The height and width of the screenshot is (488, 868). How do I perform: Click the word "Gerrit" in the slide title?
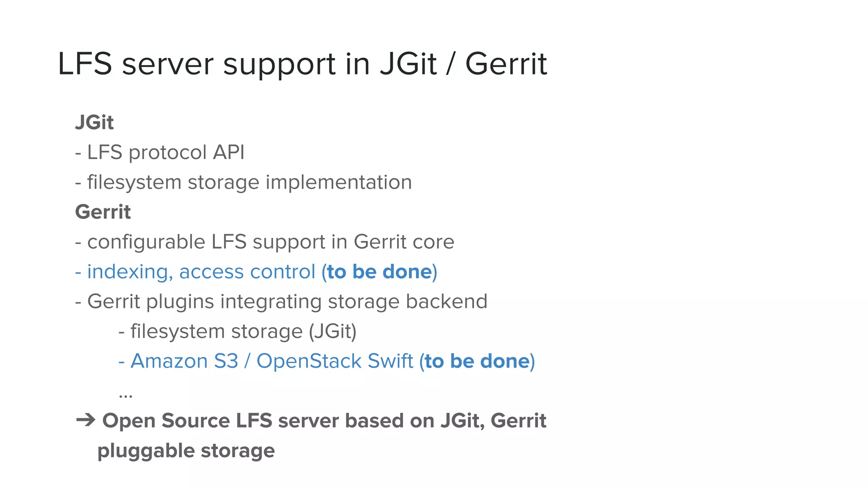pos(506,64)
